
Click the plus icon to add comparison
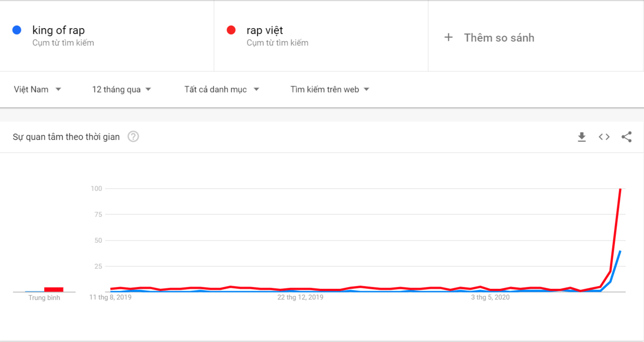pyautogui.click(x=448, y=38)
